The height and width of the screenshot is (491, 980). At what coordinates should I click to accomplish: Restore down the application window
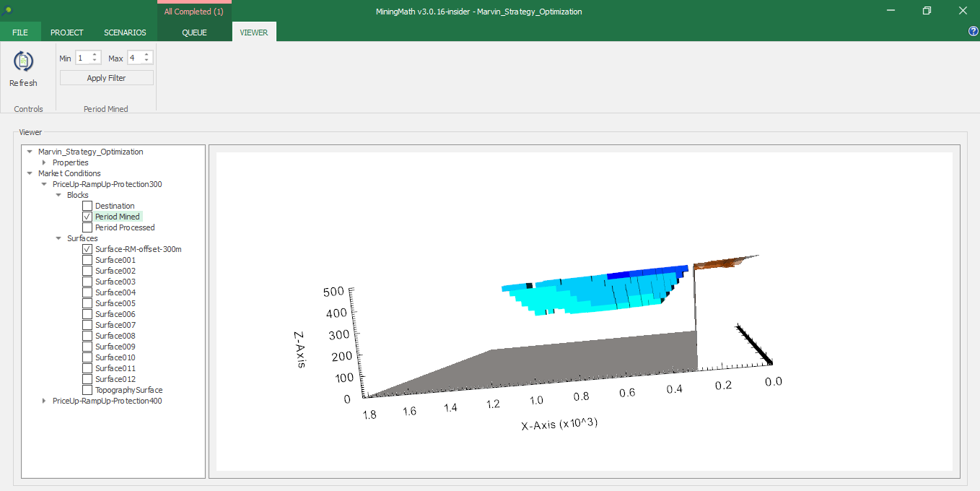(927, 11)
